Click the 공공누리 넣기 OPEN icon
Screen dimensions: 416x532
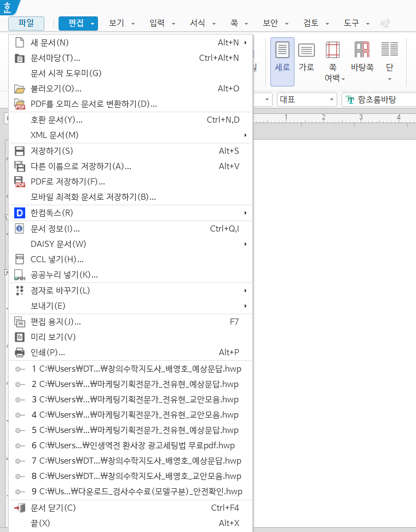click(20, 275)
